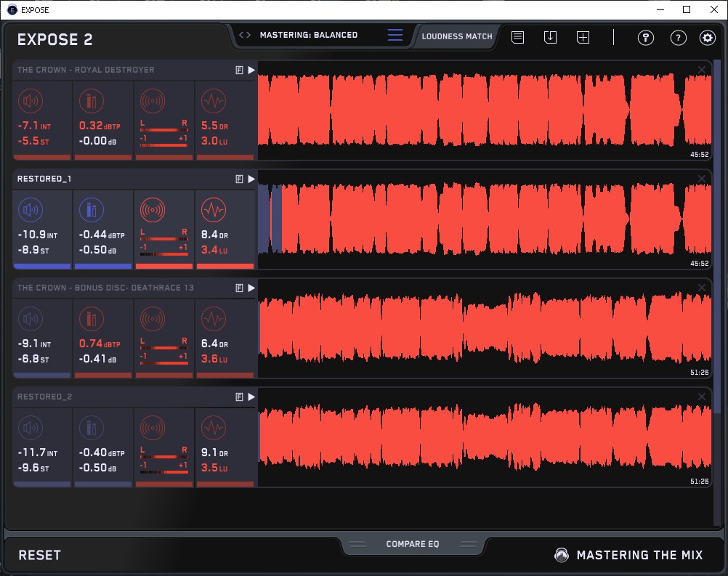This screenshot has width=728, height=576.
Task: Click the stereo field icon on RESTORED_1
Action: 153,210
